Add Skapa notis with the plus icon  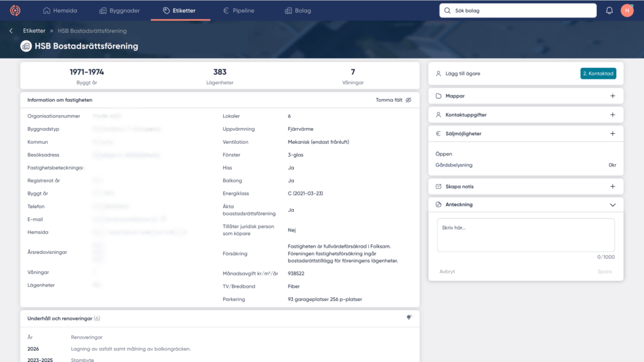[613, 186]
